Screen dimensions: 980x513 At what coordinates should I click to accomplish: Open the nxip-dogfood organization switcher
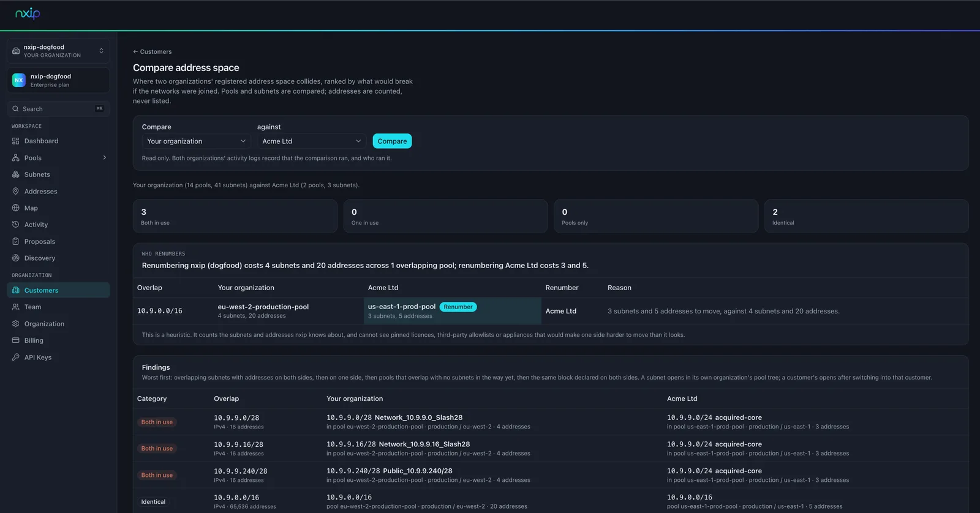[58, 51]
